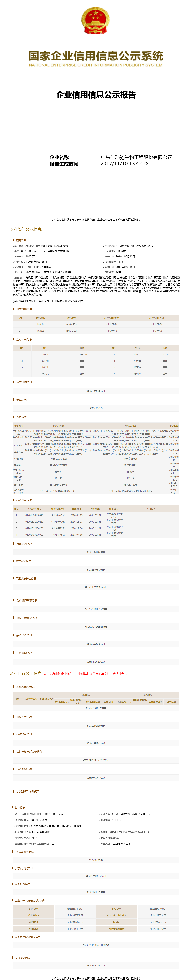This screenshot has width=192, height=980.
Task: Select the registered capital value 1000 万
Action: click(30, 256)
